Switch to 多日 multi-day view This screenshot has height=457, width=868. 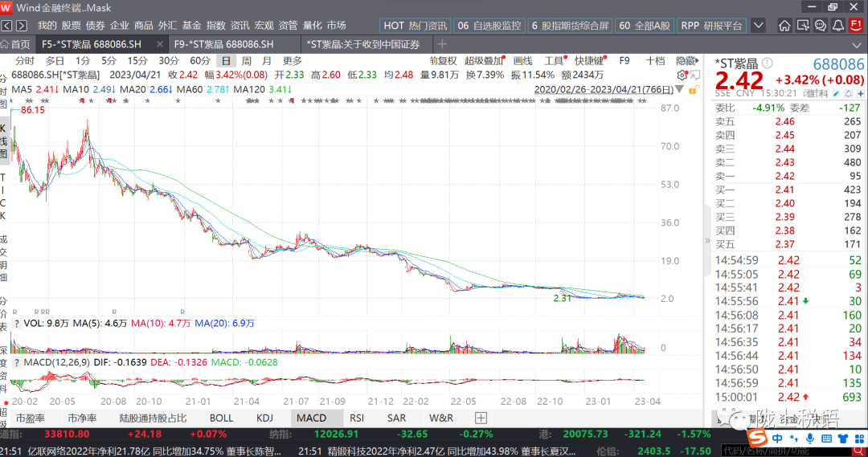point(55,61)
